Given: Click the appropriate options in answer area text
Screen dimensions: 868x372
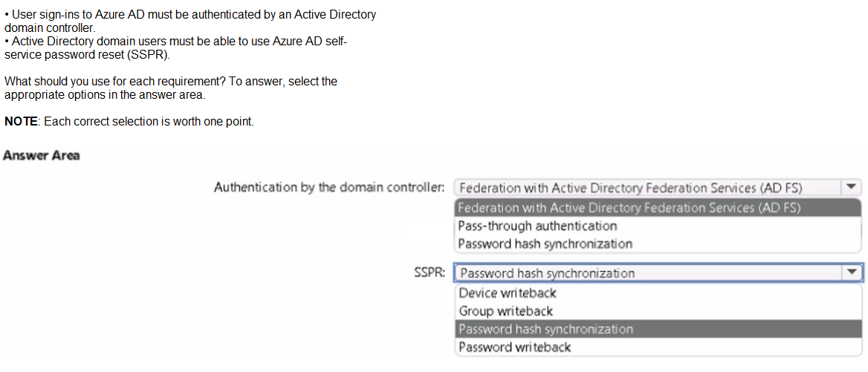Looking at the screenshot, I should (105, 94).
